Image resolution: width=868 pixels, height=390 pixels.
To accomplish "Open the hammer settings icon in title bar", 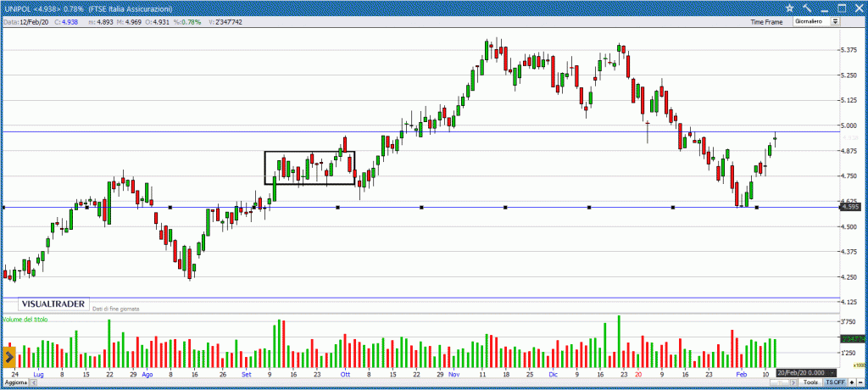I will (x=807, y=8).
